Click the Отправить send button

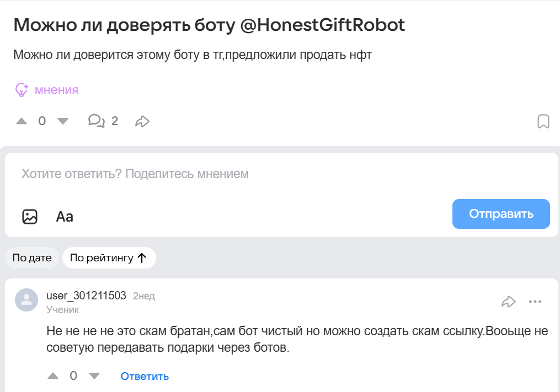coord(501,214)
